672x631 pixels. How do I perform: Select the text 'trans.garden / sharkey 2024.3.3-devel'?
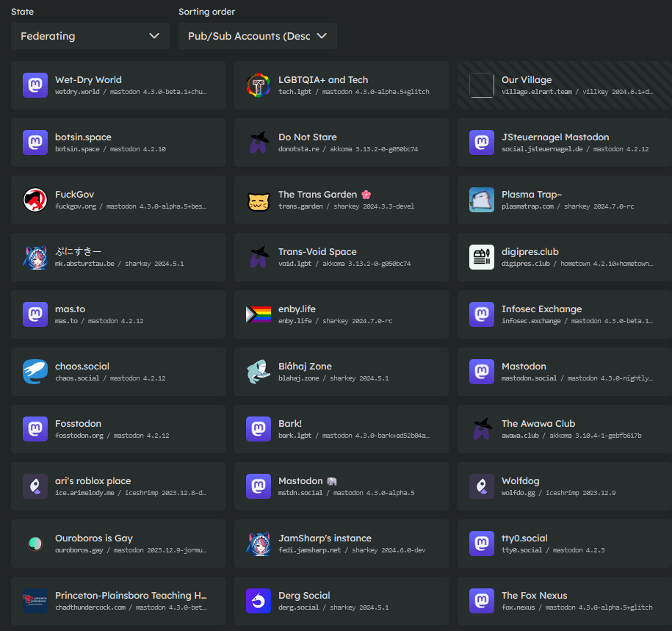point(347,206)
